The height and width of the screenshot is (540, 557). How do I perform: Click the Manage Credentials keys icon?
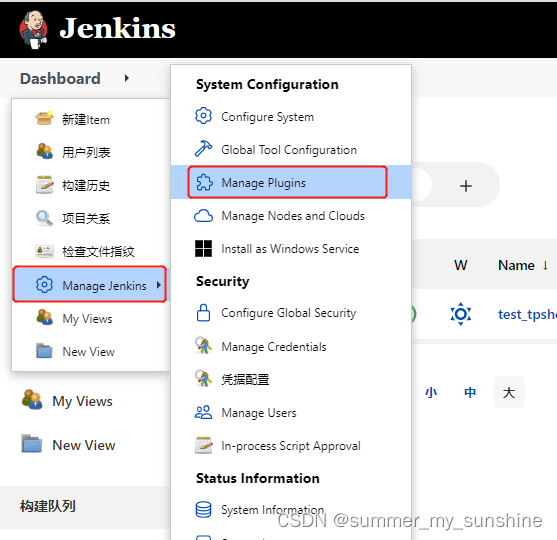pos(204,345)
